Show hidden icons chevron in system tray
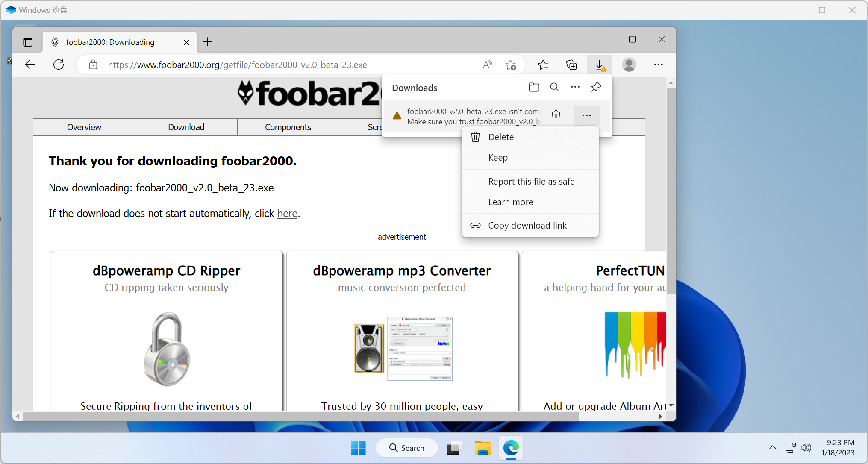Viewport: 868px width, 464px height. coord(772,448)
